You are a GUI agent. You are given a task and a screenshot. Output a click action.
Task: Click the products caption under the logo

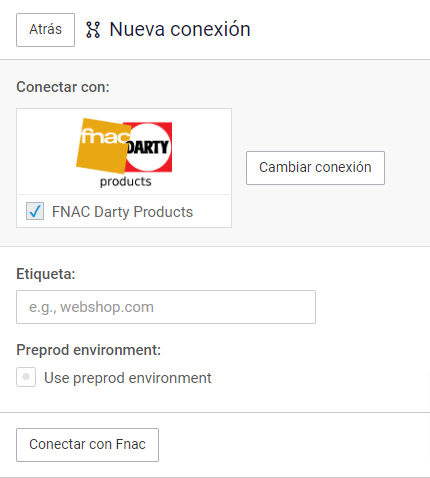pyautogui.click(x=126, y=182)
